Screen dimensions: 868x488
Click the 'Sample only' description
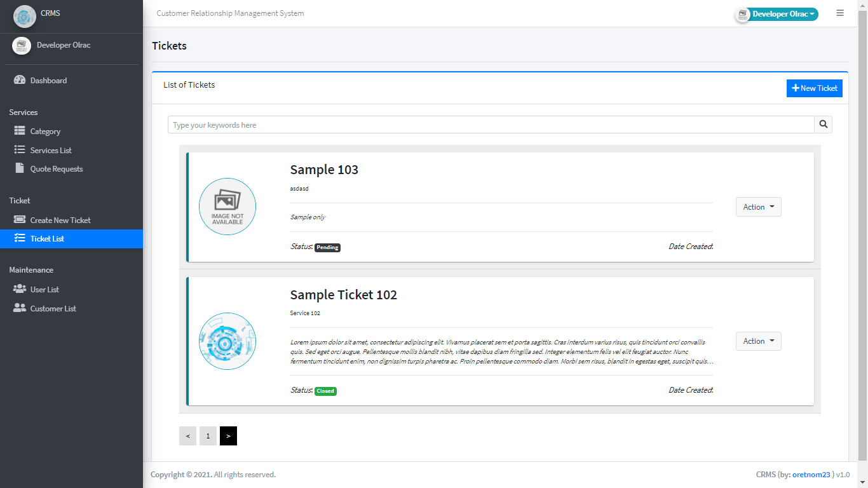[308, 217]
